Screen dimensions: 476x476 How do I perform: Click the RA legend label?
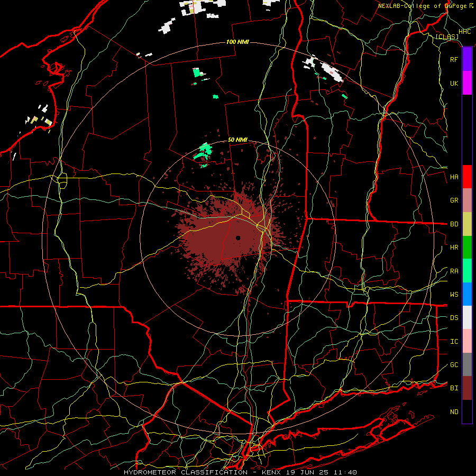pos(454,271)
